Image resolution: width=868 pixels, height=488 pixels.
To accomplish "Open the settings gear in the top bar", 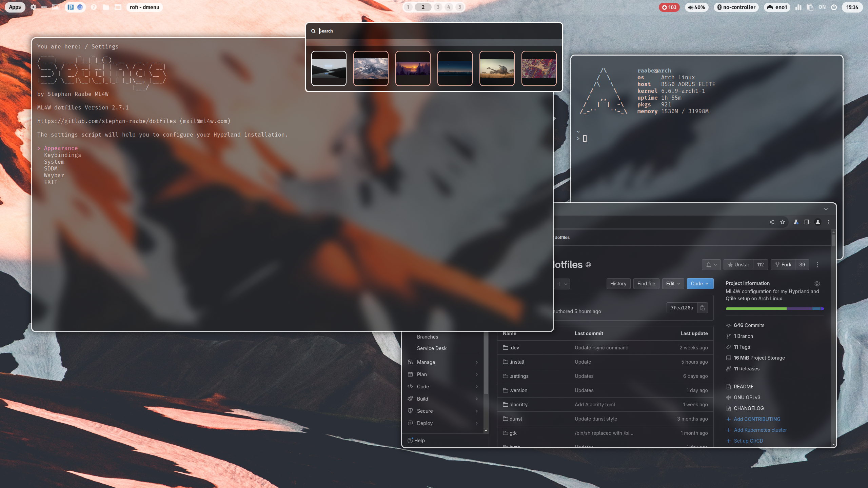I will pos(33,7).
